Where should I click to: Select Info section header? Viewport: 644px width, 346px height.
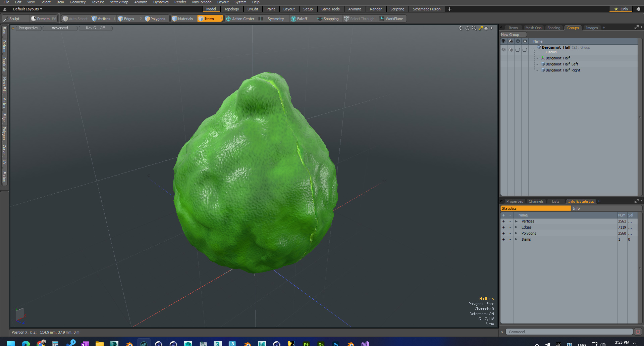click(606, 208)
